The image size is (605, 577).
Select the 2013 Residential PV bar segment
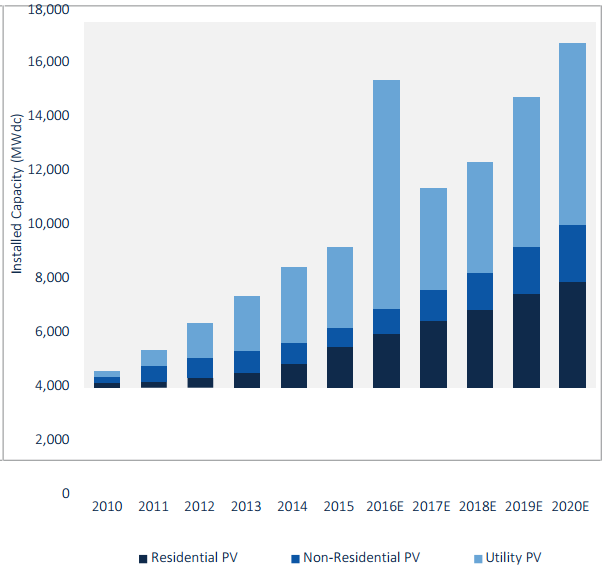(247, 381)
